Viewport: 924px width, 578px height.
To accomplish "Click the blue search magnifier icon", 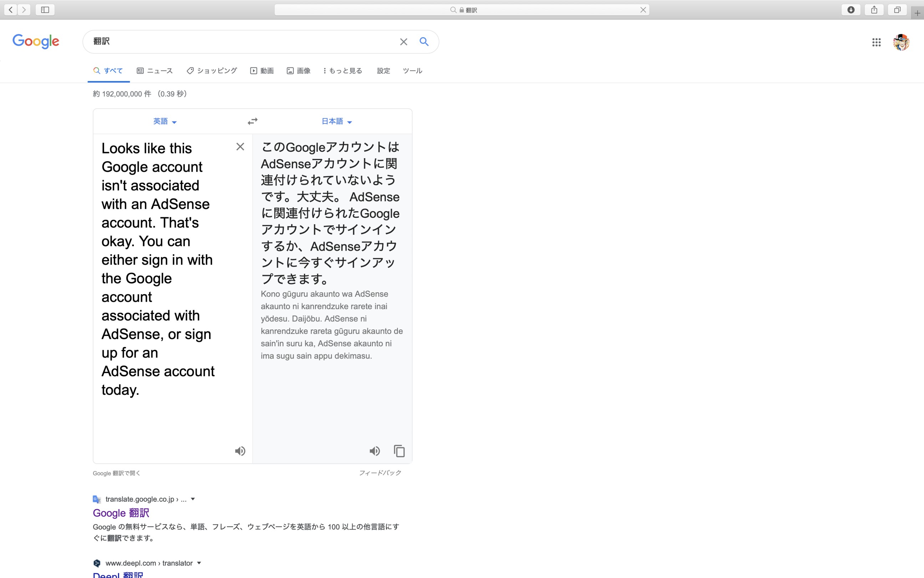I will [424, 41].
